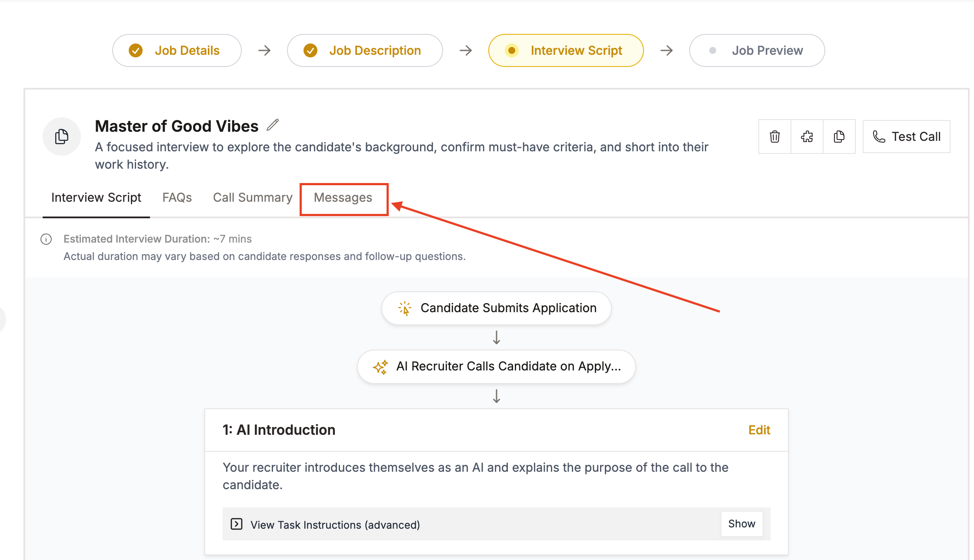Viewport: 974px width, 560px height.
Task: Show the advanced task instructions
Action: tap(742, 524)
